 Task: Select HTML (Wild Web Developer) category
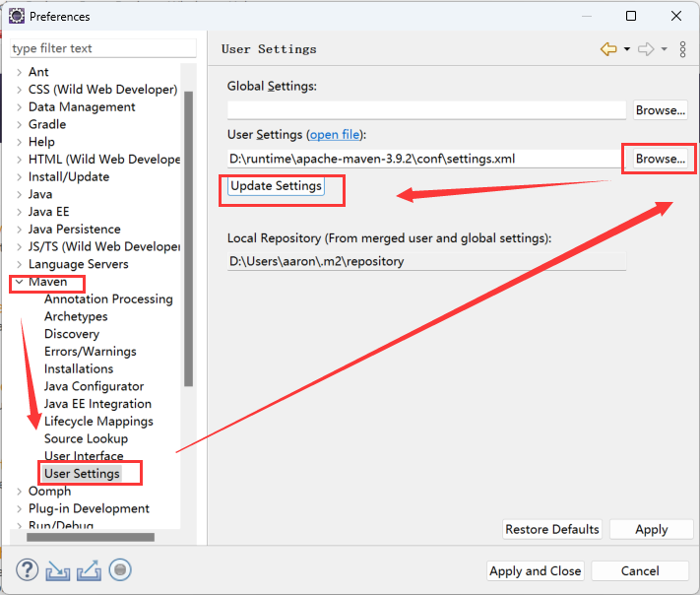(104, 159)
